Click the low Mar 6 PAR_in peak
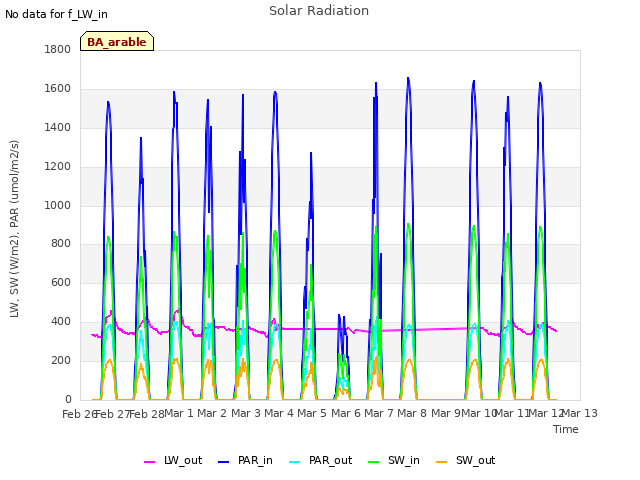 point(339,315)
